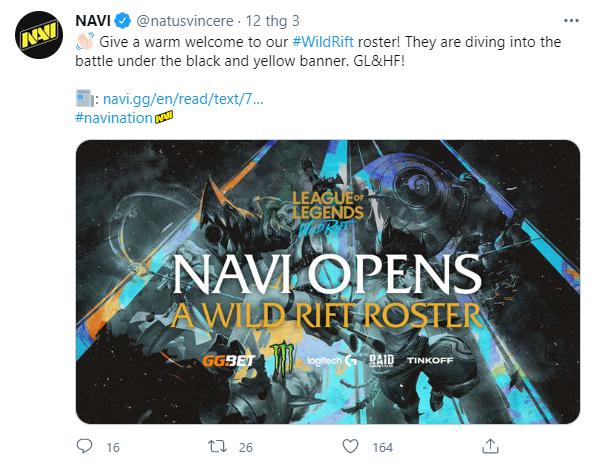Click the newspaper emoji before link
The width and height of the screenshot is (595, 467).
(x=85, y=98)
